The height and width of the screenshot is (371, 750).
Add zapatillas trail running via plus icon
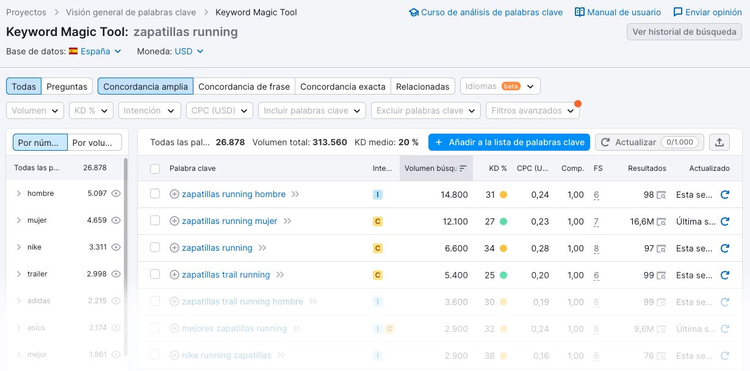tap(175, 274)
